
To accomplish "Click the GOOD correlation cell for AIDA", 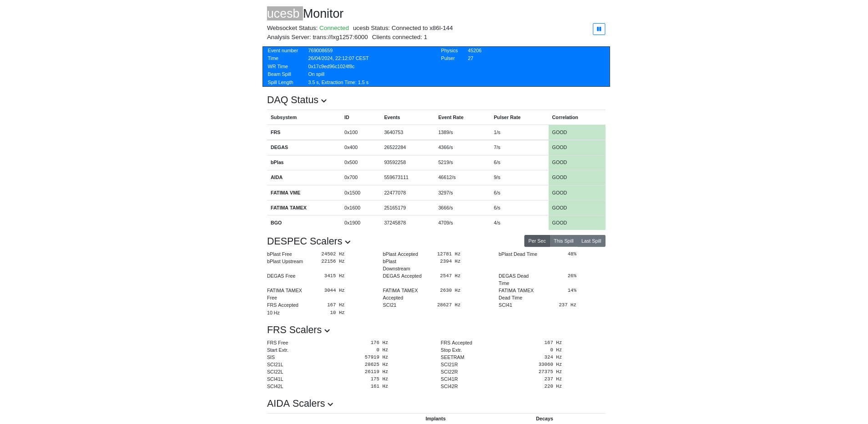I will 577,177.
